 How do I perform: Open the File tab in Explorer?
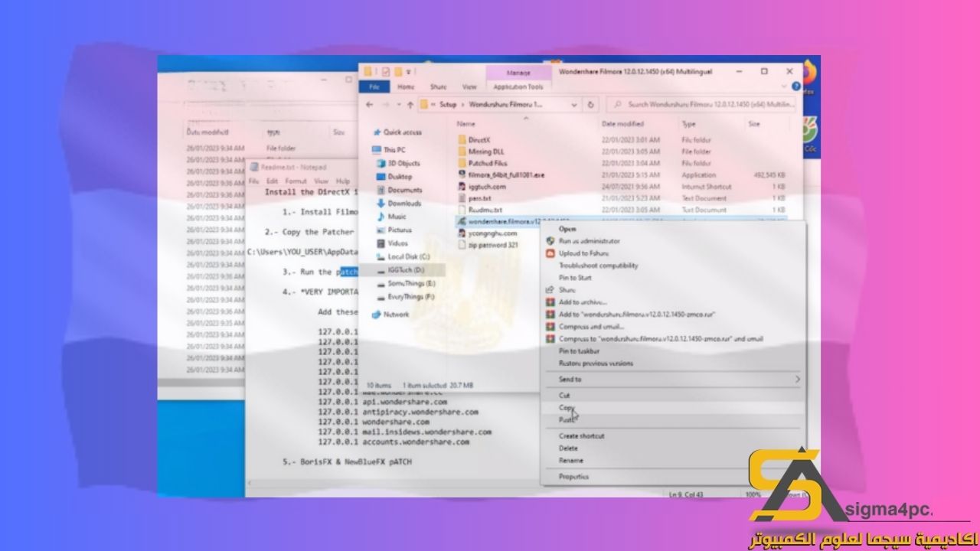coord(374,87)
